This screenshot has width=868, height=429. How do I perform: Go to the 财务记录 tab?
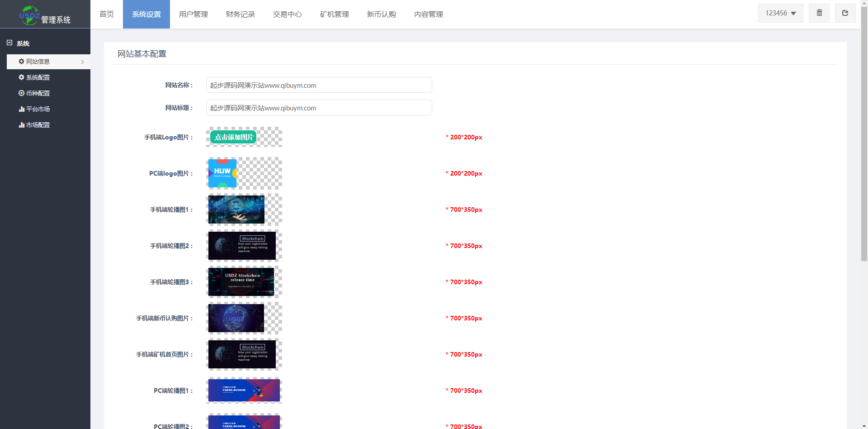click(x=240, y=14)
